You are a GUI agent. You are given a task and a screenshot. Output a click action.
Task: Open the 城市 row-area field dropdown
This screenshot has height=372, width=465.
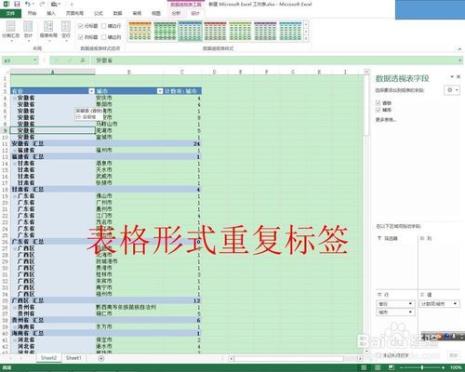410,312
